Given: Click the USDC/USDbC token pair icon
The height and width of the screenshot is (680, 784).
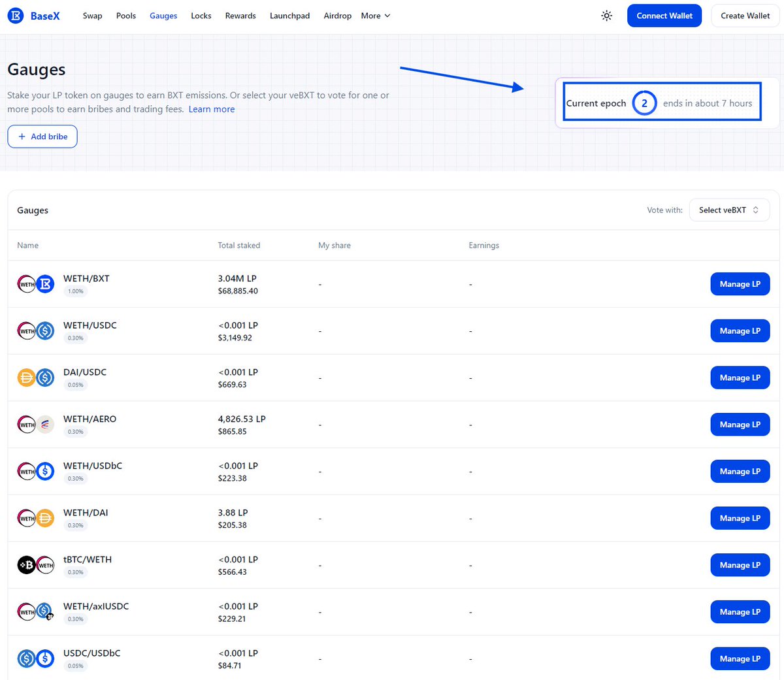Looking at the screenshot, I should tap(35, 658).
